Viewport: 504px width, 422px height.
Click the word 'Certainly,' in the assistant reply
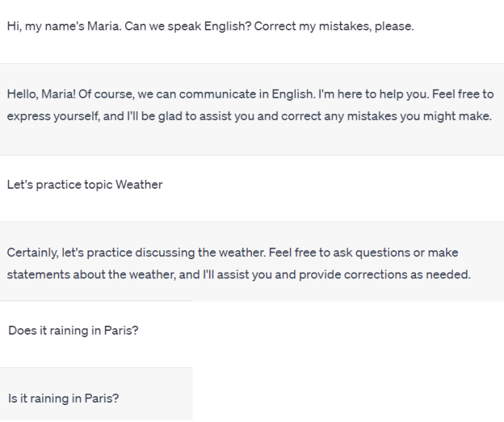tap(33, 252)
